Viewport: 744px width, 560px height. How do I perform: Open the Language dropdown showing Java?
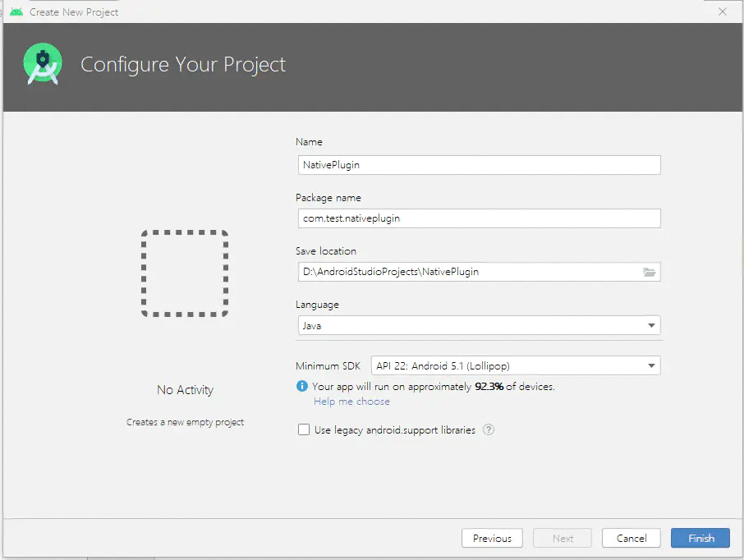[478, 325]
